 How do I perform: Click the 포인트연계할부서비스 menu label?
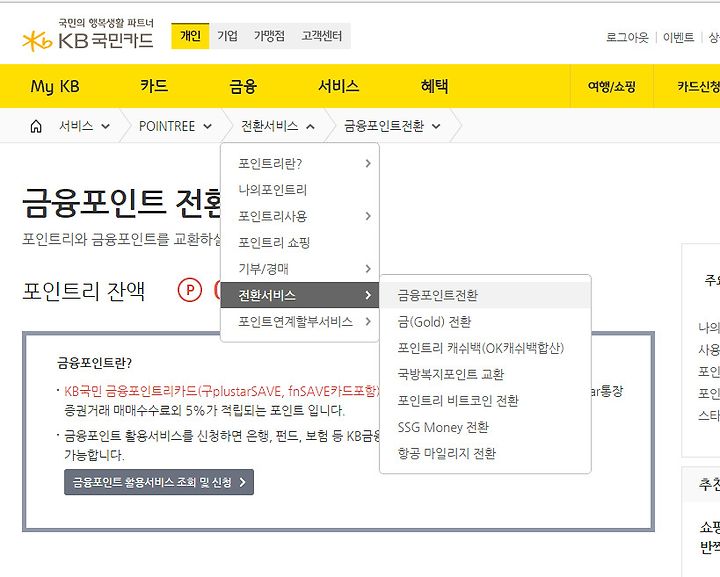pos(295,321)
